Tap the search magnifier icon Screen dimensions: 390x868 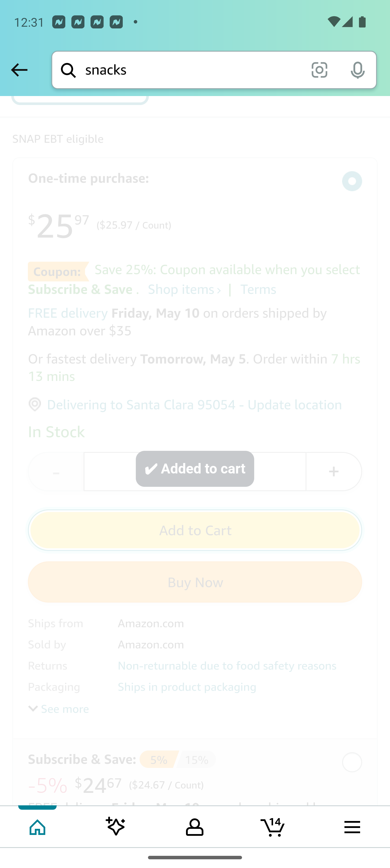[68, 70]
